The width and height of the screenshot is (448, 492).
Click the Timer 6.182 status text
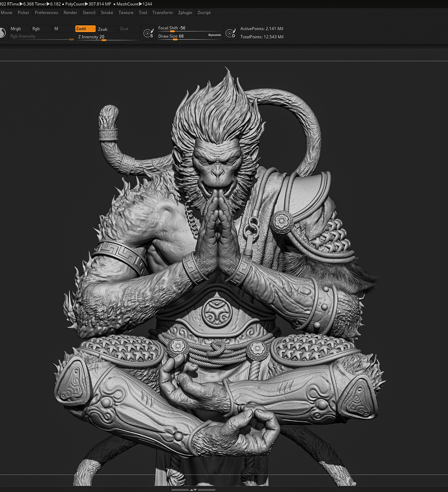[48, 4]
